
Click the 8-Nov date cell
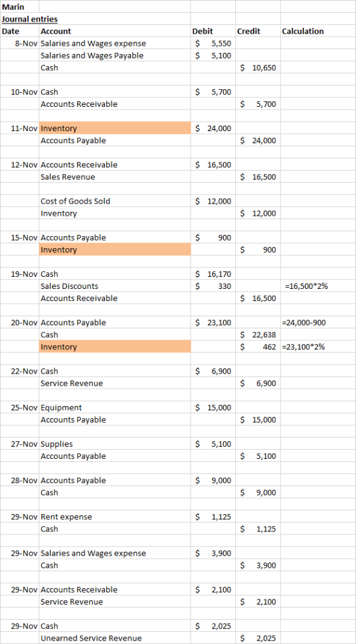20,43
